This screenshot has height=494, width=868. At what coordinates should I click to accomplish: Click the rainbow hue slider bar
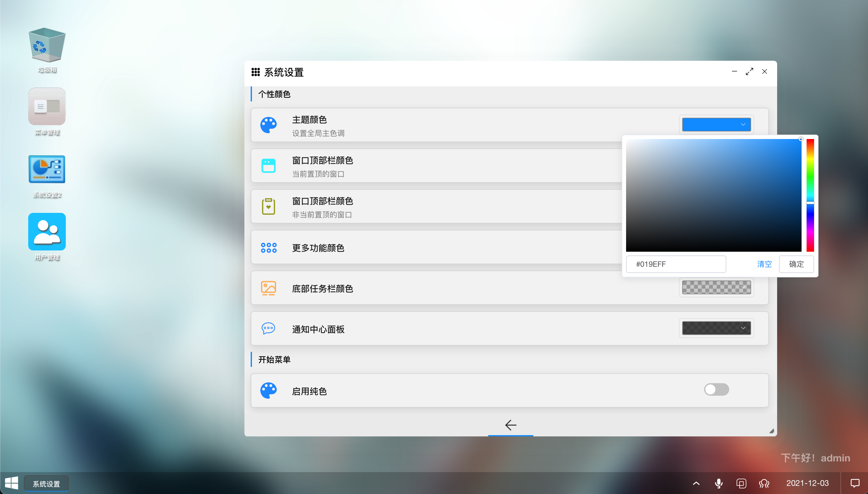coord(810,195)
